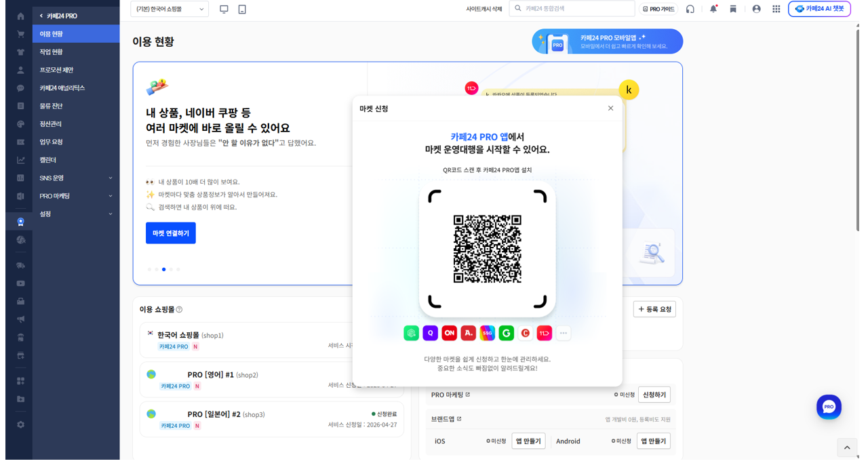This screenshot has width=868, height=476.
Task: Open 카페24 PRO 모바일앱 banner
Action: point(608,42)
